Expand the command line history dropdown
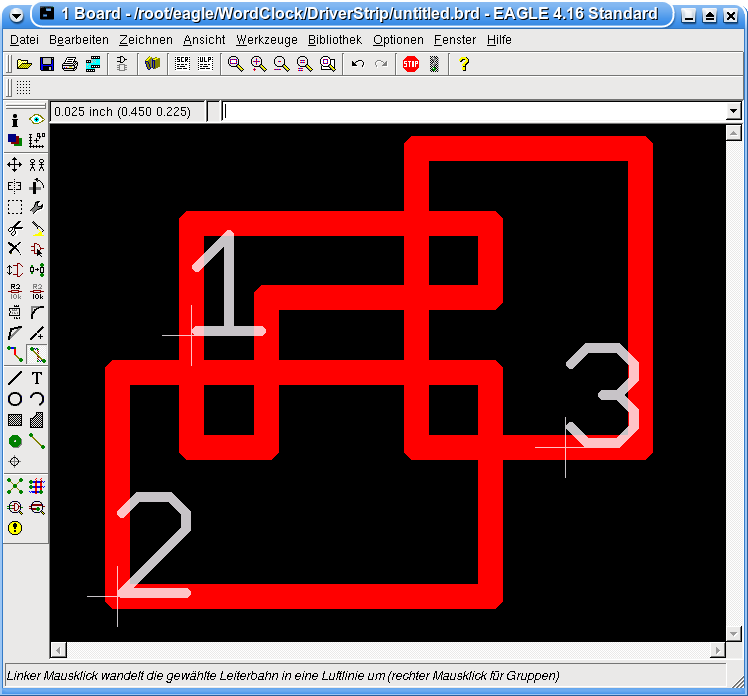Image resolution: width=748 pixels, height=696 pixels. click(x=734, y=112)
